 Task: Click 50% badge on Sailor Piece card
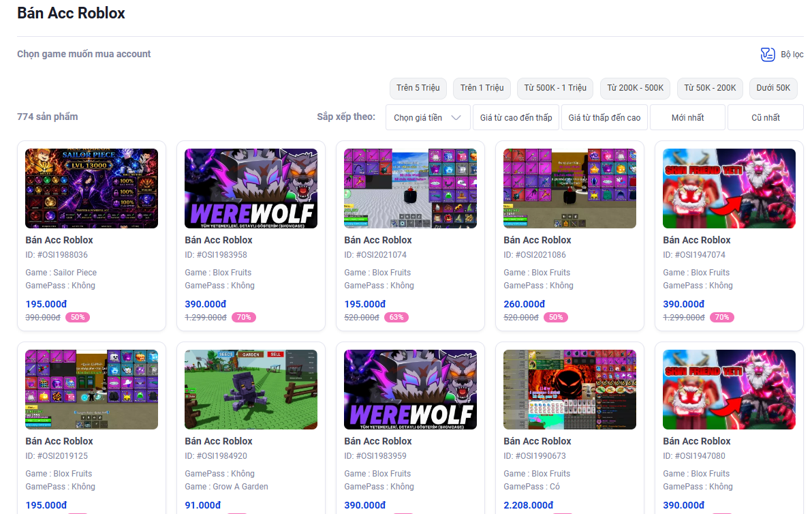pyautogui.click(x=78, y=317)
